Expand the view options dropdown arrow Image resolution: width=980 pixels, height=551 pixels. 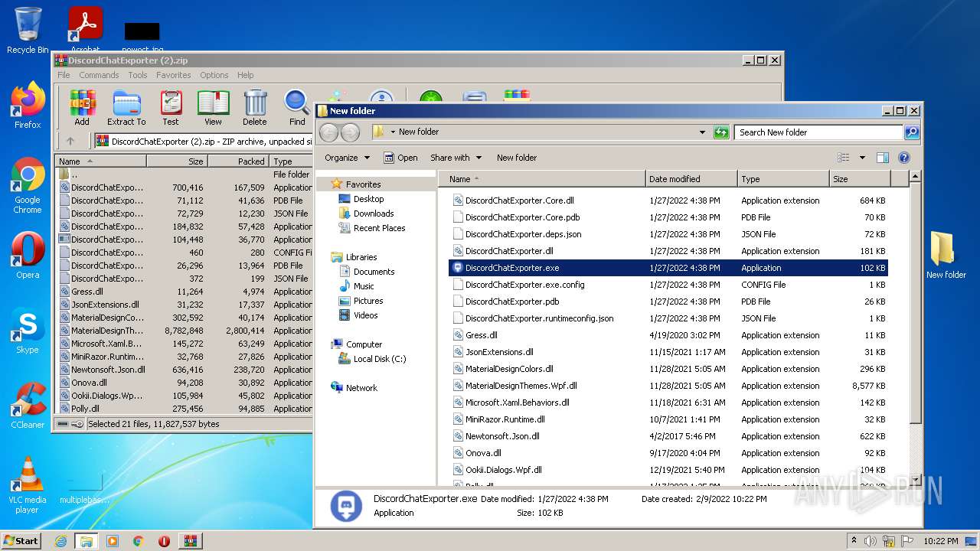click(x=862, y=158)
